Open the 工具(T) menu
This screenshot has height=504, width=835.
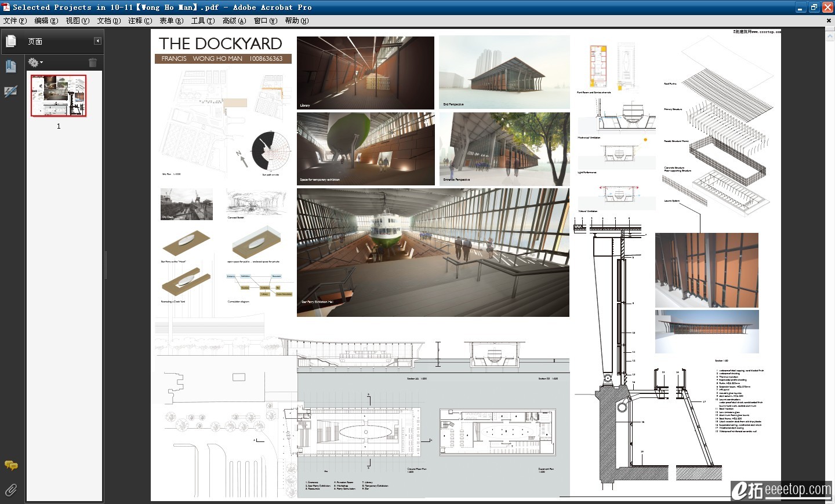click(x=203, y=20)
